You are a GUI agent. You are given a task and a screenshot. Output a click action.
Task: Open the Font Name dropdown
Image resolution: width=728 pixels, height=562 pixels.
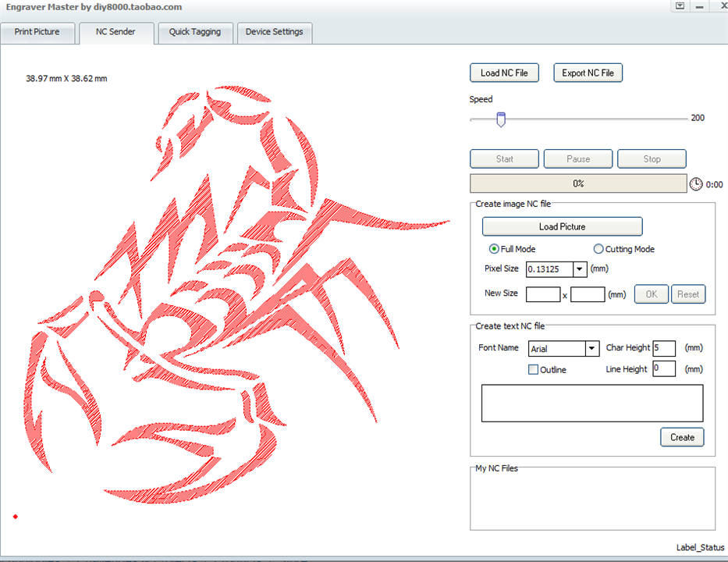pyautogui.click(x=591, y=349)
